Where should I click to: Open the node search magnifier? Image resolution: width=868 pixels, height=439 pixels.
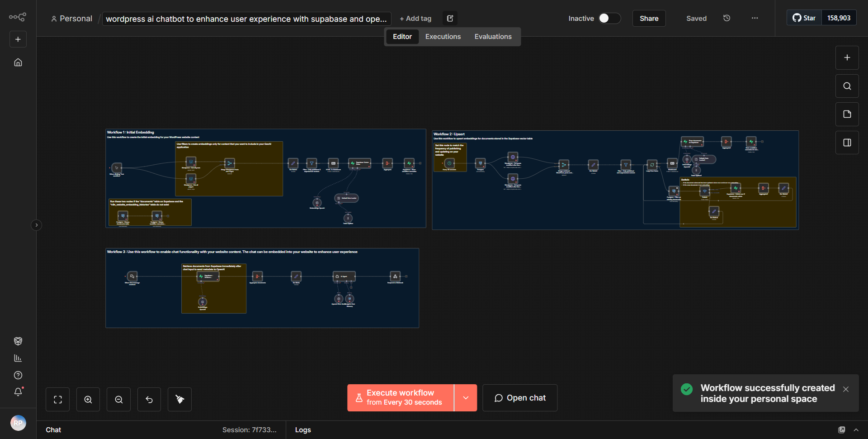[x=847, y=86]
